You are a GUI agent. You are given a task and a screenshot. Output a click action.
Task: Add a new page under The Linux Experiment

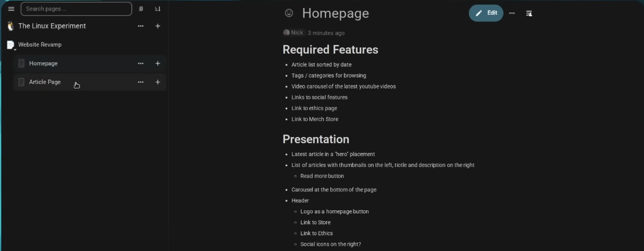[158, 26]
